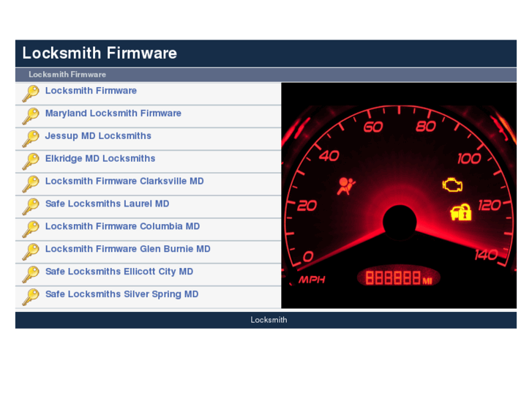Click key icon beside Locksmith Firmware Glen Burnie MD
Screen dimensions: 532x399
pos(31,252)
